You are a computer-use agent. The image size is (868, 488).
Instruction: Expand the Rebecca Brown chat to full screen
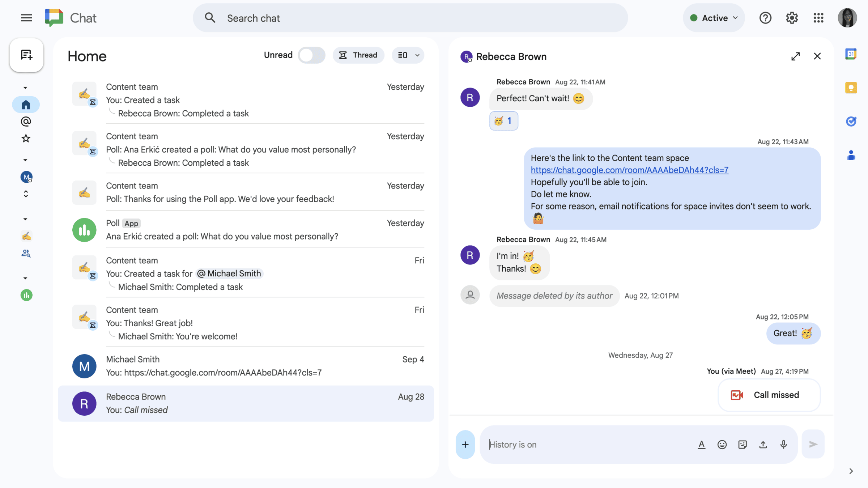coord(796,56)
